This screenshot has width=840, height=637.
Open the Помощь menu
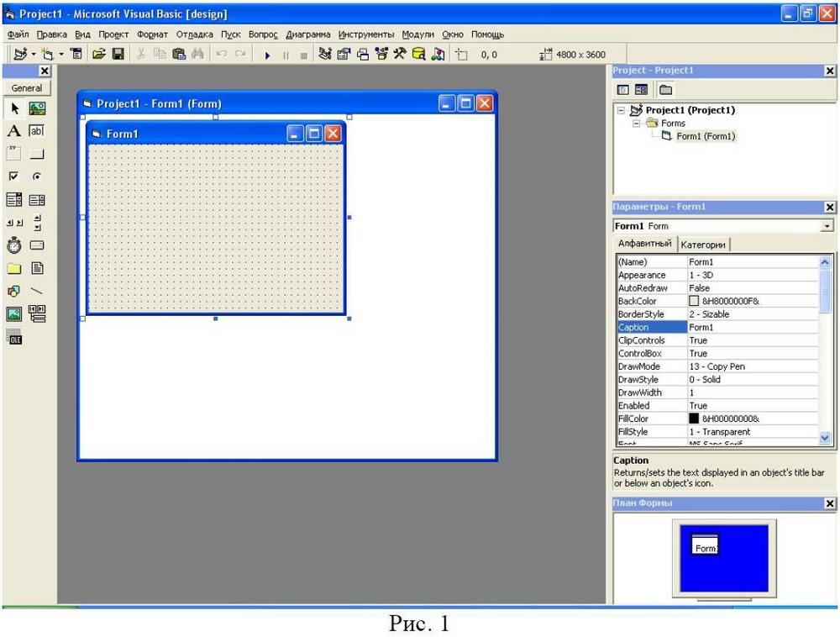(487, 34)
